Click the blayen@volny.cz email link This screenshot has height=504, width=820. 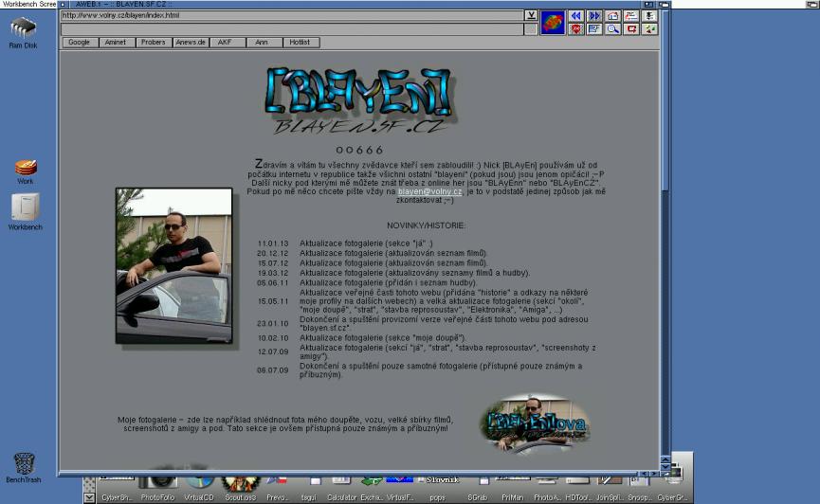(x=429, y=191)
